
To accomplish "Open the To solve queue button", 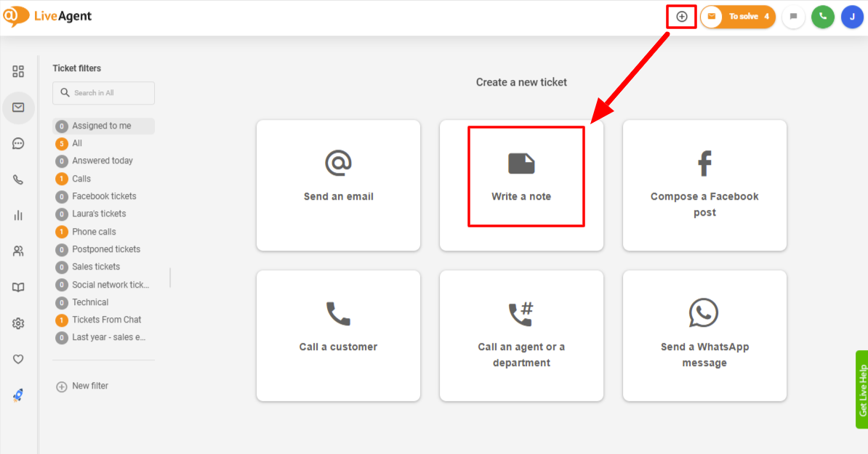I will tap(738, 15).
